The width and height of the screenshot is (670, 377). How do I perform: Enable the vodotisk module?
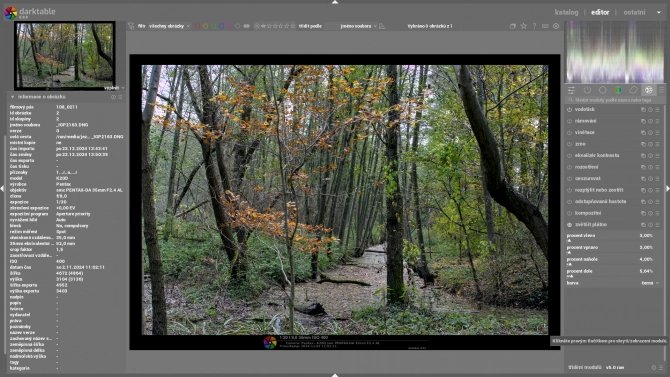(x=570, y=109)
